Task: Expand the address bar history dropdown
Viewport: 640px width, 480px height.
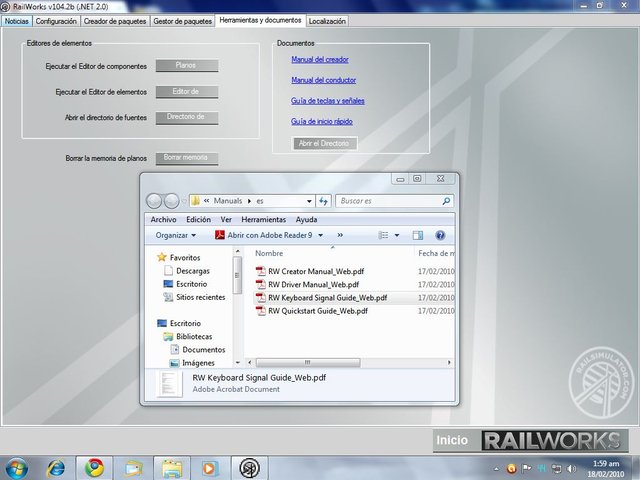Action: [x=308, y=201]
